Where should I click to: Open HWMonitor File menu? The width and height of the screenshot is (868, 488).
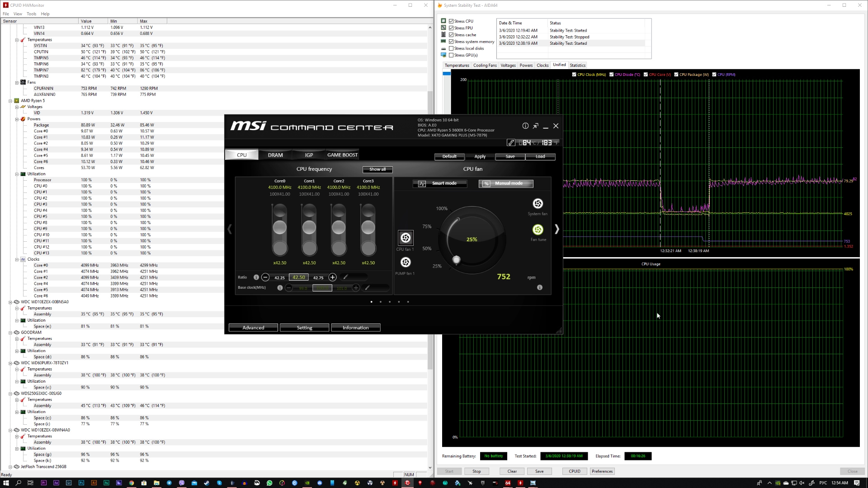point(6,14)
